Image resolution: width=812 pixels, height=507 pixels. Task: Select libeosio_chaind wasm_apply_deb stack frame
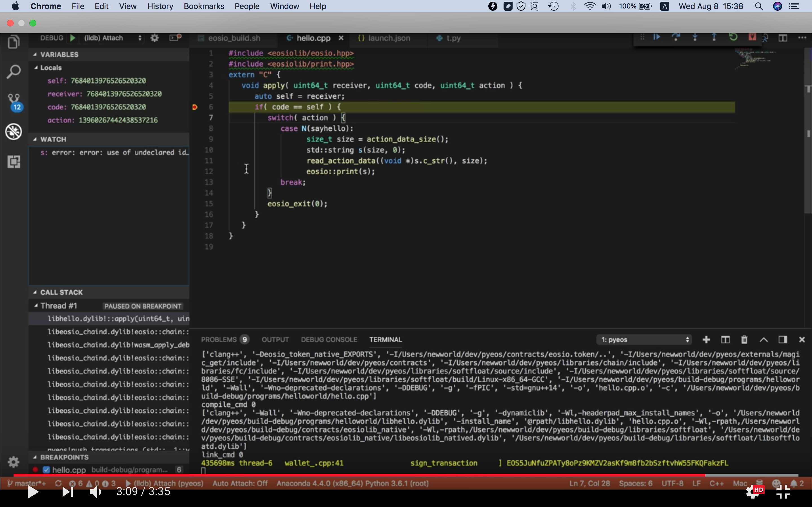(118, 345)
